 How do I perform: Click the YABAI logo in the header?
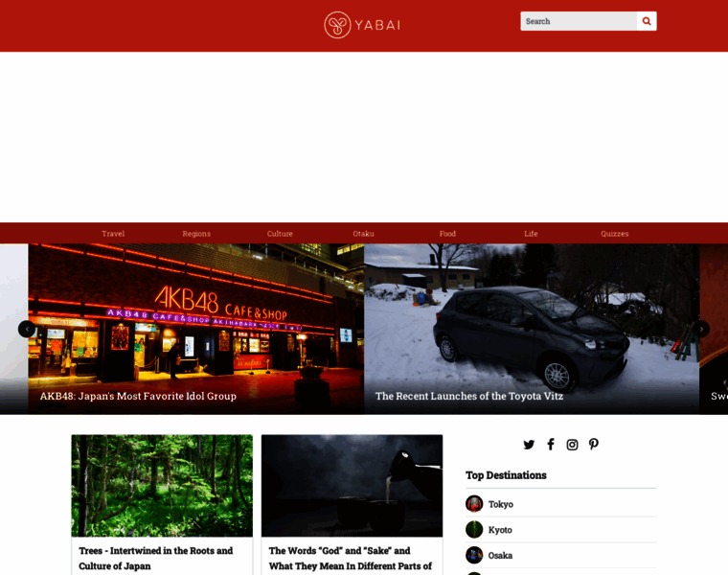tap(362, 25)
